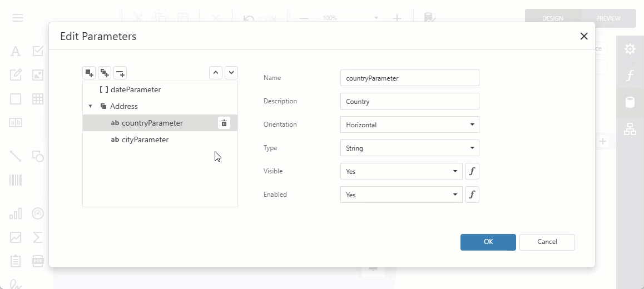Click Cancel in Edit Parameters dialog
This screenshot has width=644, height=289.
547,242
